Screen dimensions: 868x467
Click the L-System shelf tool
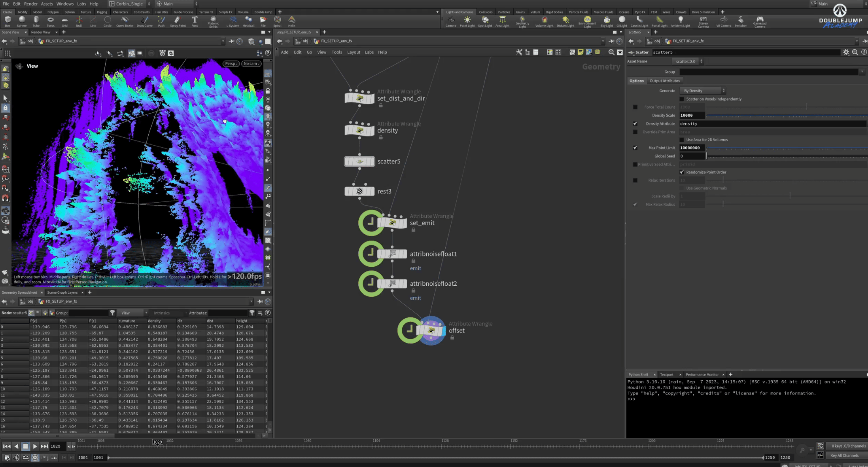pyautogui.click(x=233, y=21)
